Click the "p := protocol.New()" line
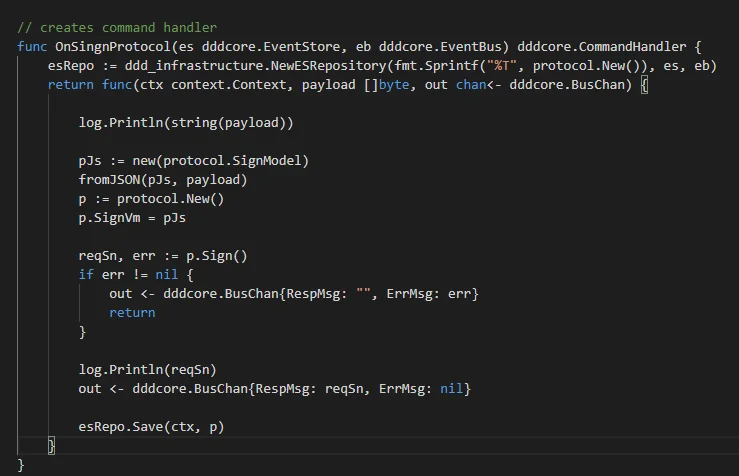Screen dimensions: 739x476 [x=151, y=199]
